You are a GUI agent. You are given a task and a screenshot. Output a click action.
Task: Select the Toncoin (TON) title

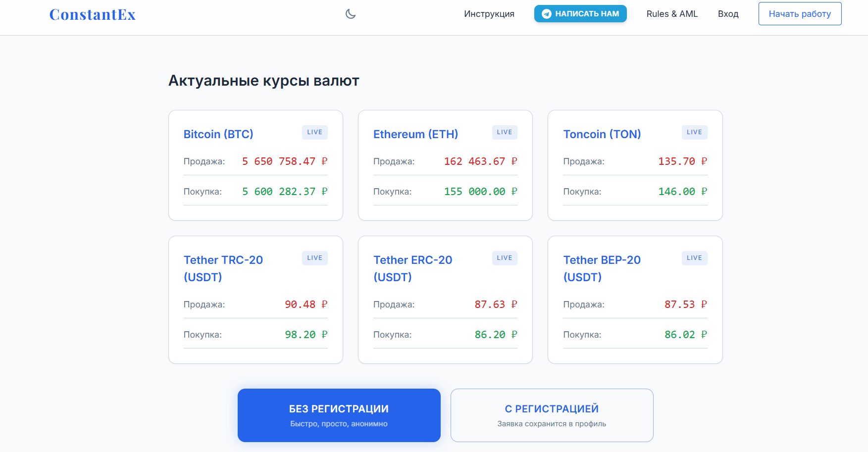coord(602,134)
